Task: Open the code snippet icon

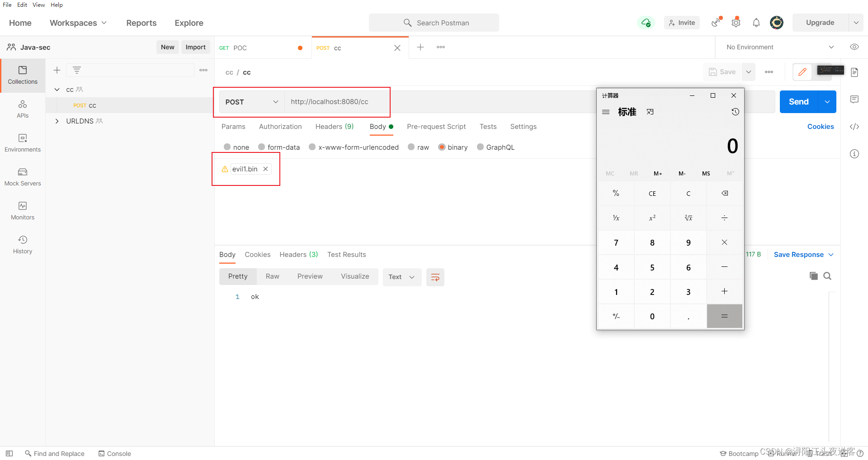Action: tap(854, 127)
